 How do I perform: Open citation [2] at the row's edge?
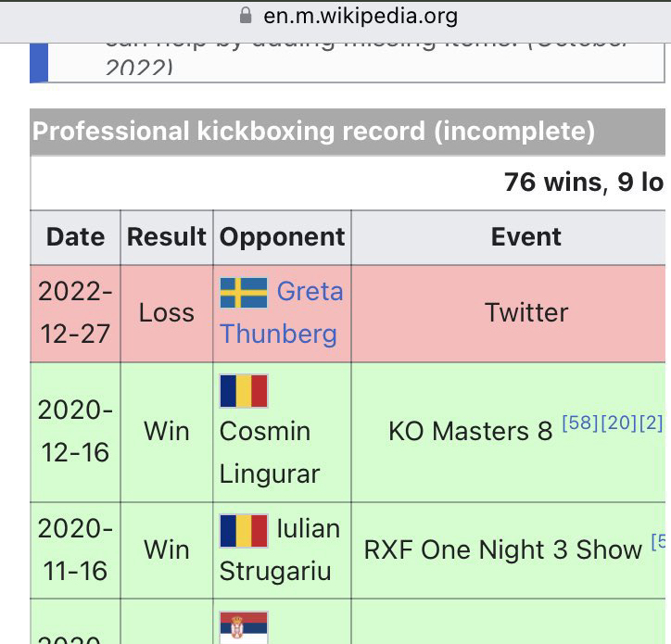tap(652, 424)
